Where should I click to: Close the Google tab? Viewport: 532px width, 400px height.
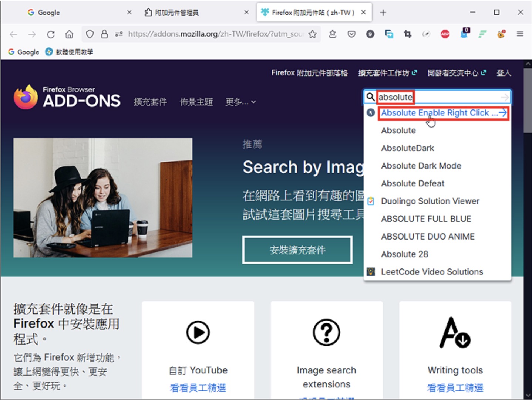point(129,12)
